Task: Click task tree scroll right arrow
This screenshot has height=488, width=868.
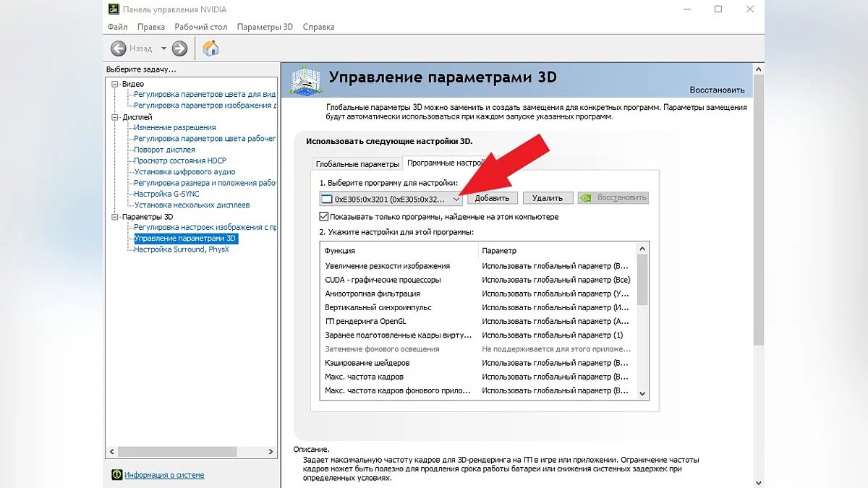Action: [x=271, y=451]
